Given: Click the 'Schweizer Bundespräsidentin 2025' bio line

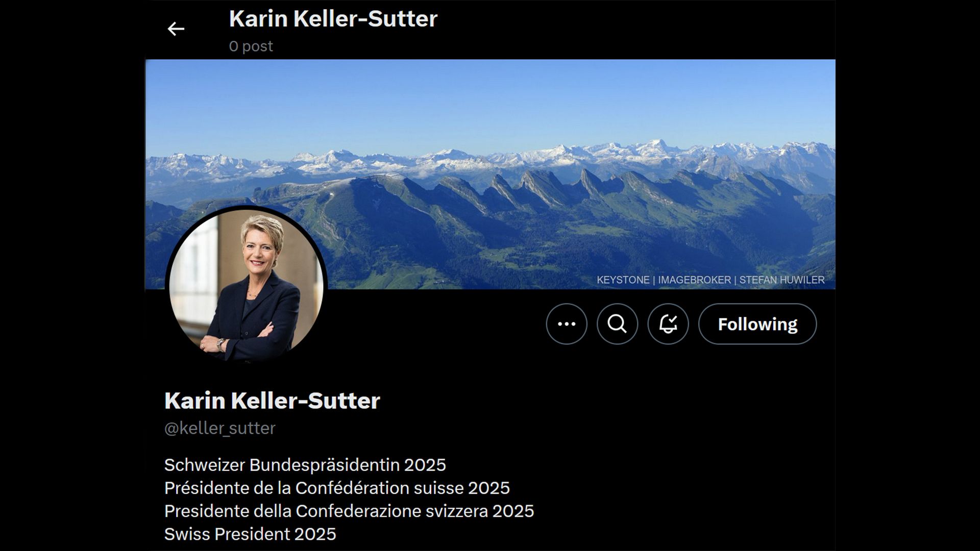Looking at the screenshot, I should pyautogui.click(x=305, y=465).
